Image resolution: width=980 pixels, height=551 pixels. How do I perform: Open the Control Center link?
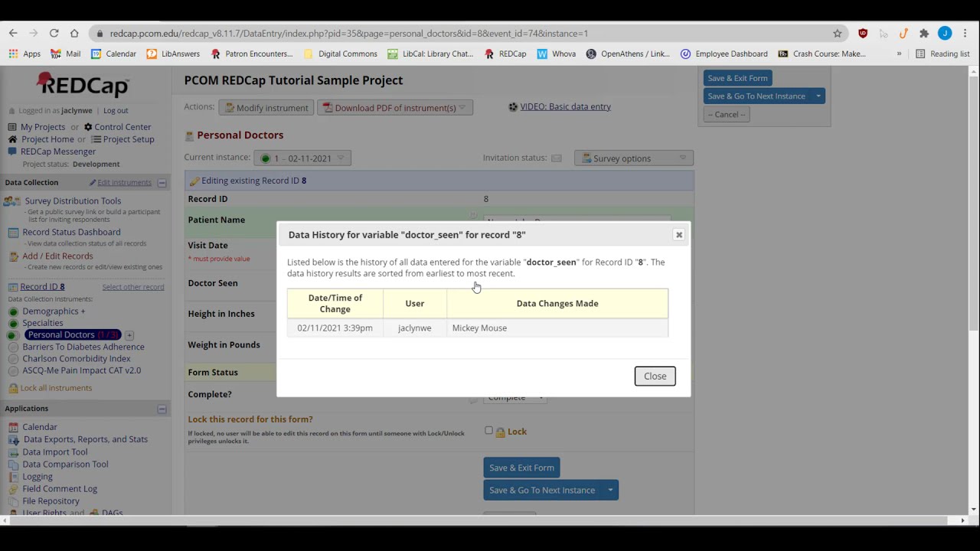(122, 127)
